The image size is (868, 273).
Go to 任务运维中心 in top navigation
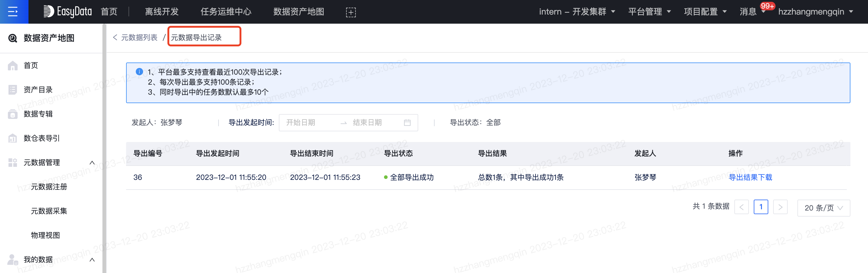click(x=226, y=12)
